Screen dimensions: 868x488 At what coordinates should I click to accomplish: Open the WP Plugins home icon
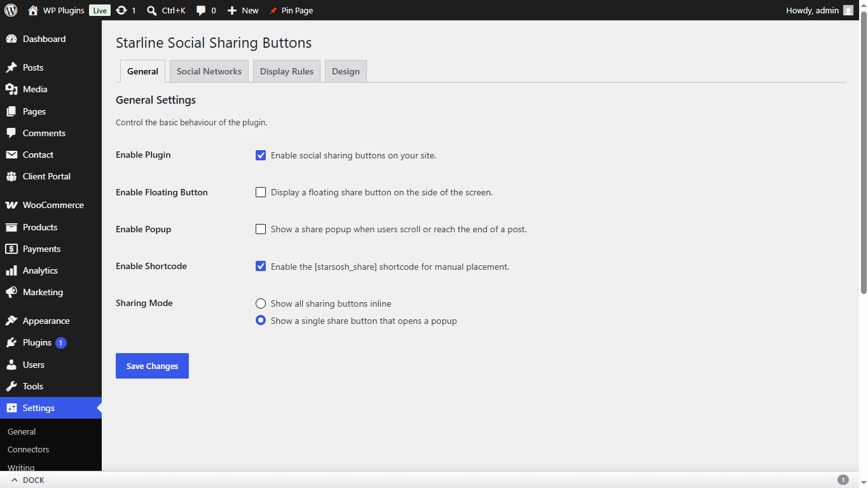click(33, 10)
